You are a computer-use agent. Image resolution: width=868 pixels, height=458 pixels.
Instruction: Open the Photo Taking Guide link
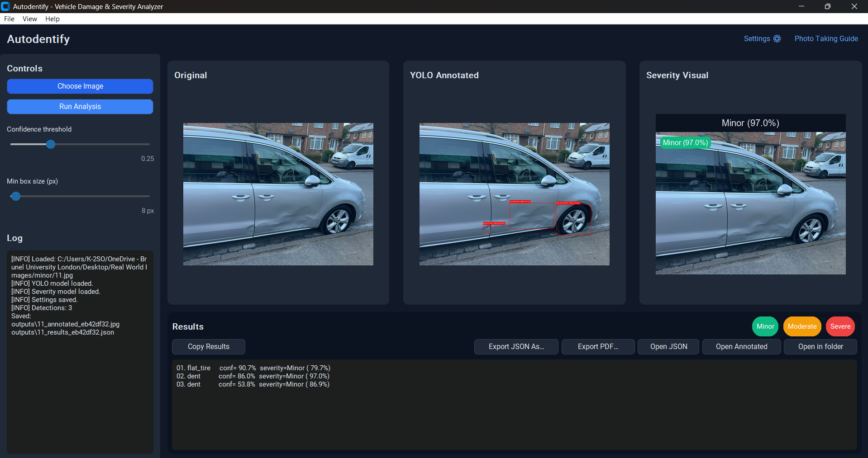826,39
